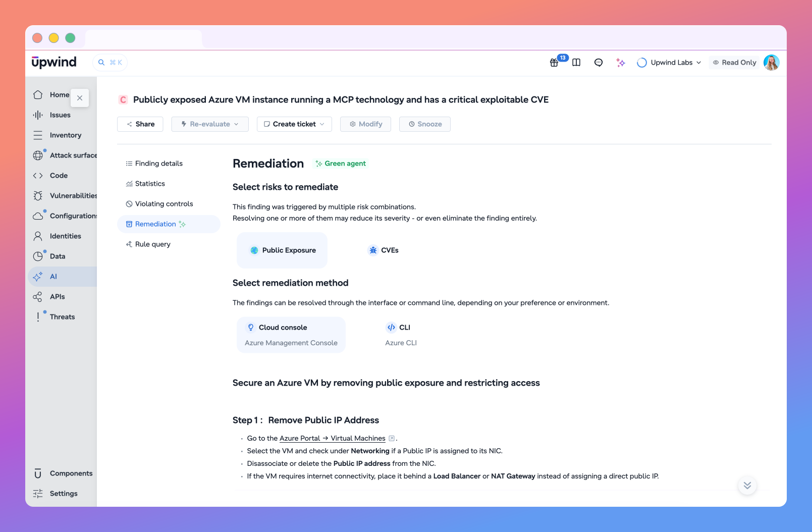The image size is (812, 532).
Task: Click the sparkle icon next to Remediation tab
Action: pyautogui.click(x=182, y=224)
